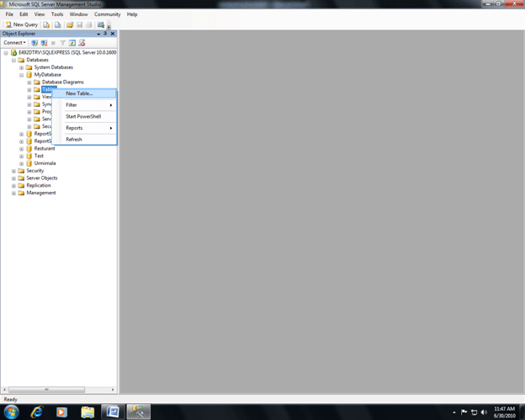This screenshot has height=420, width=525.
Task: Click the Refresh icon in Object Explorer toolbar
Action: (72, 43)
